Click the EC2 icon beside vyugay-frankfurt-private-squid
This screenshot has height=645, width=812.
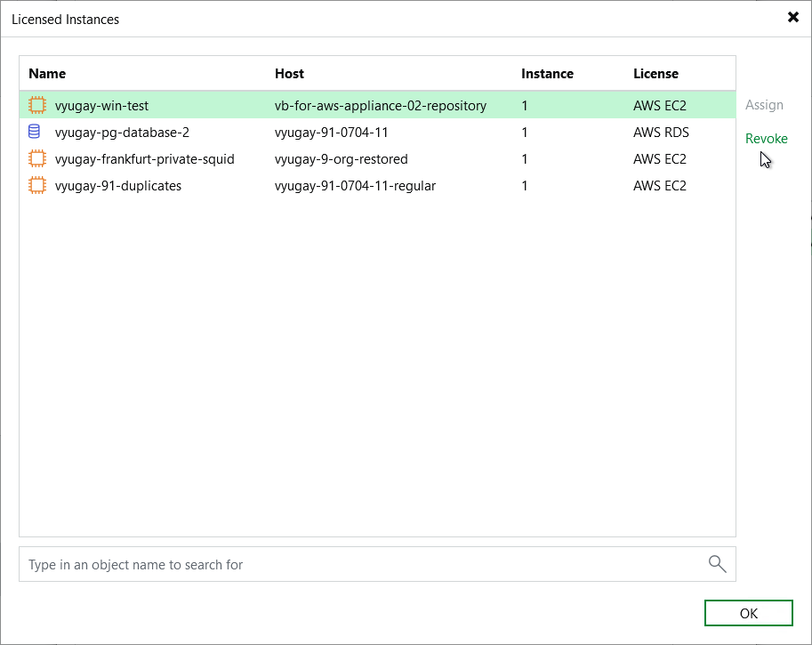point(36,159)
